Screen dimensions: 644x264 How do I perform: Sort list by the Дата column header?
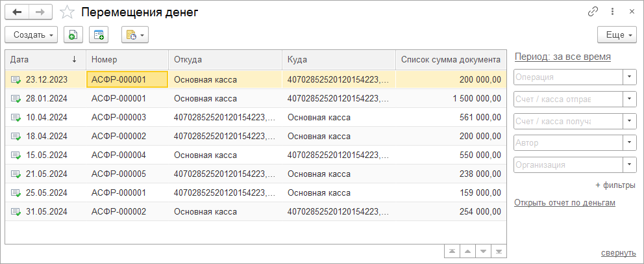(39, 59)
